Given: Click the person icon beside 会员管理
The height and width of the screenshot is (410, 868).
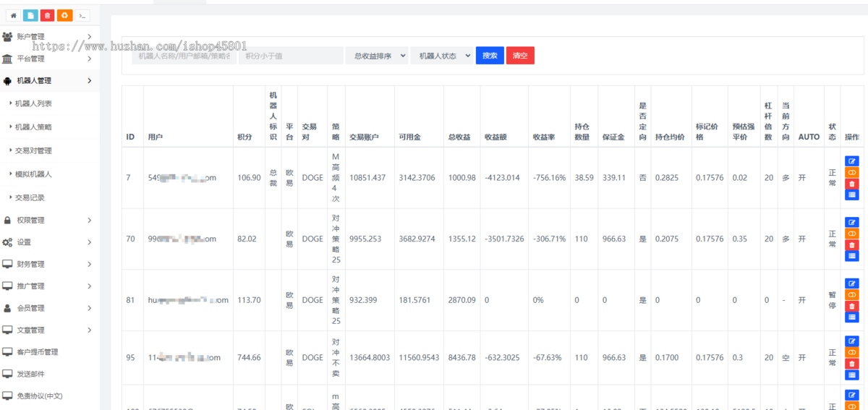Looking at the screenshot, I should coord(7,308).
